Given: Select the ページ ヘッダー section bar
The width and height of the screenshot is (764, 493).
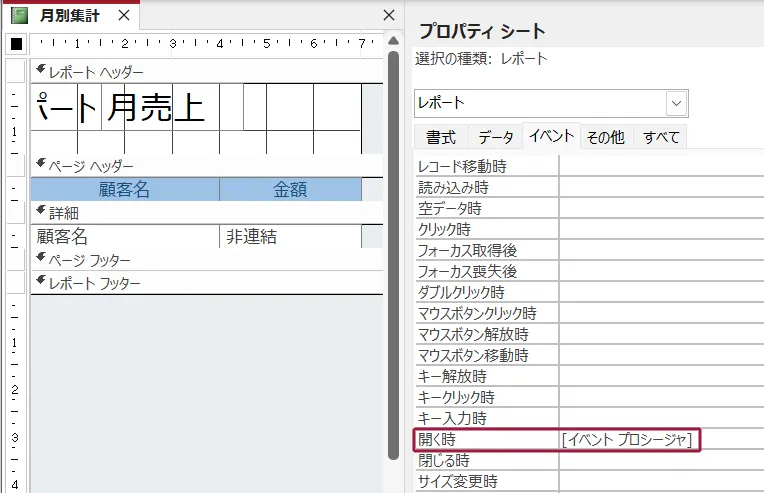Looking at the screenshot, I should 200,165.
